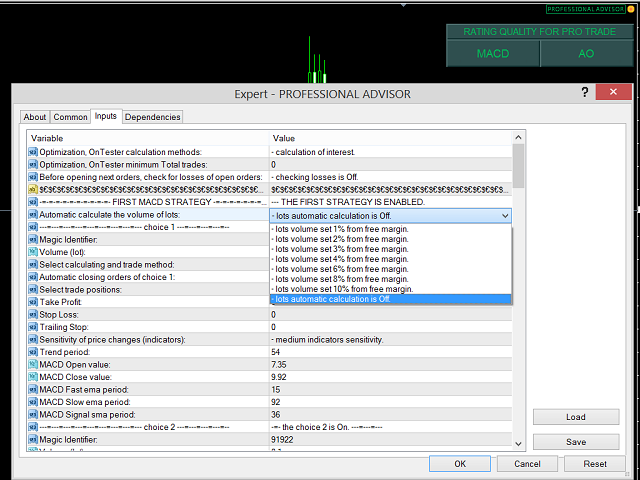
Task: Click the MACD Signal sma period icon
Action: (33, 414)
